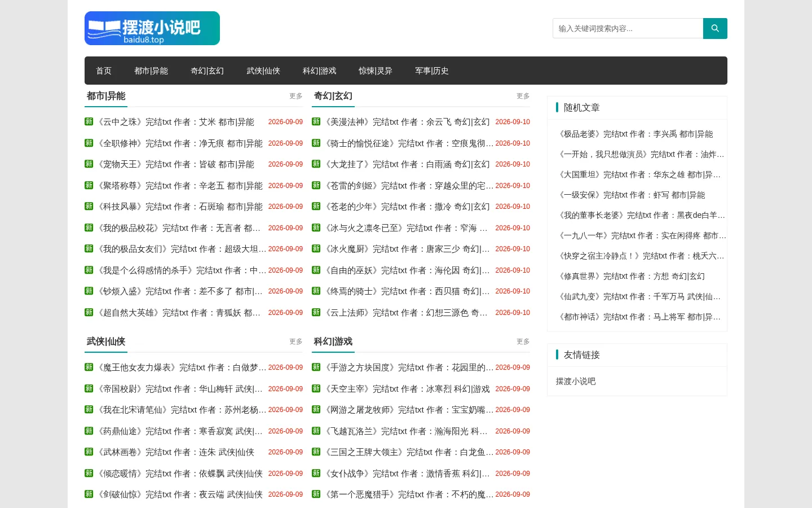The width and height of the screenshot is (812, 508).
Task: Click the 新 badge beside 《女仆战争》
Action: tap(316, 474)
